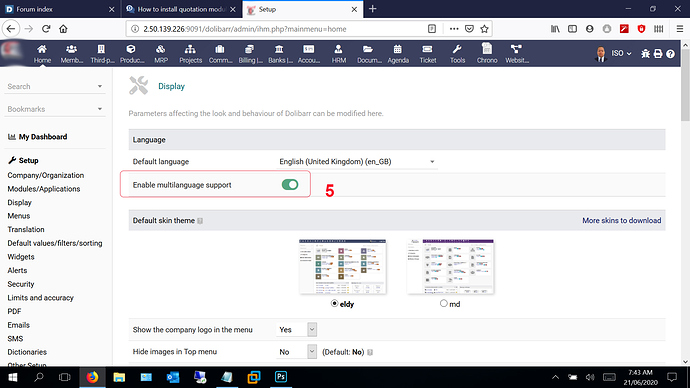The image size is (690, 388).
Task: Open the HRM module icon
Action: pos(338,49)
